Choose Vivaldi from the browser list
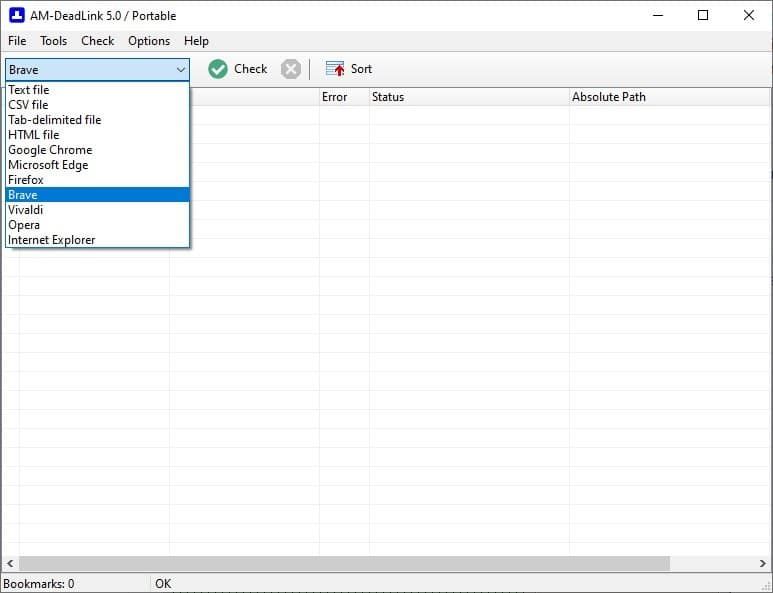The width and height of the screenshot is (773, 593). [x=97, y=210]
